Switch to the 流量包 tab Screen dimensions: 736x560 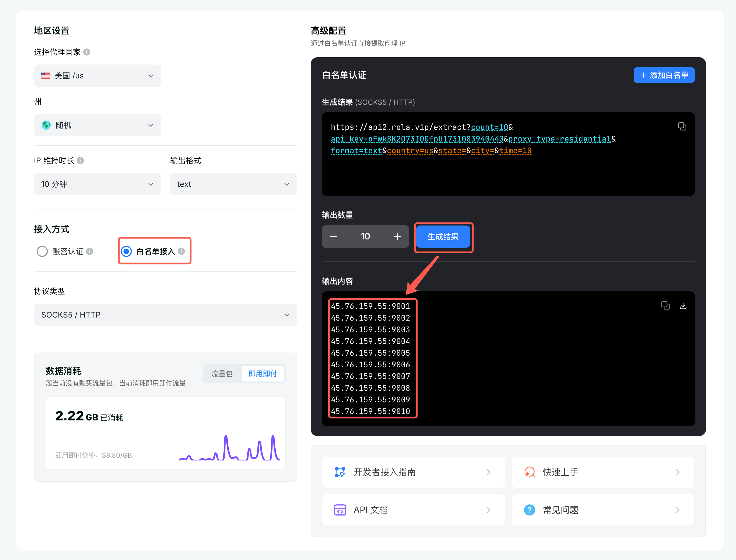(x=222, y=374)
